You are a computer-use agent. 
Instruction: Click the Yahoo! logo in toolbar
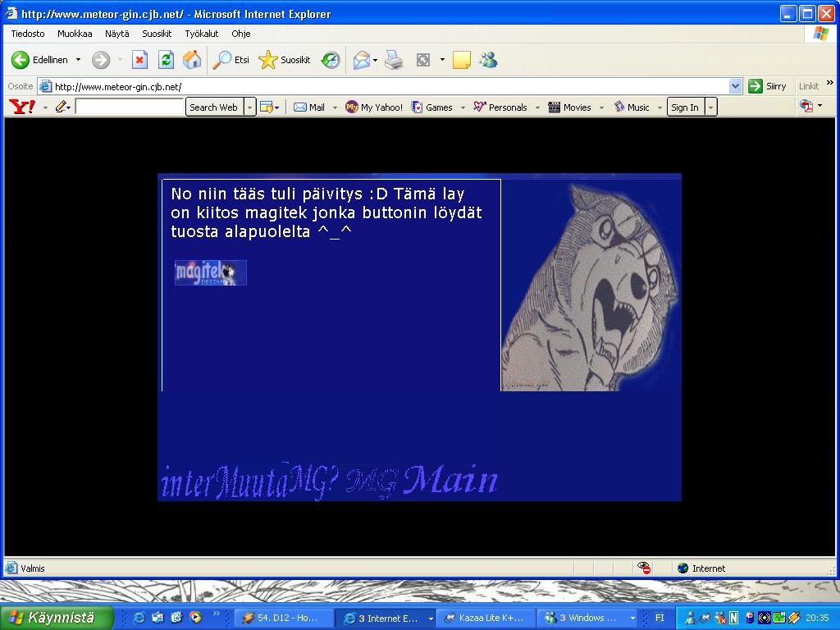[x=22, y=107]
